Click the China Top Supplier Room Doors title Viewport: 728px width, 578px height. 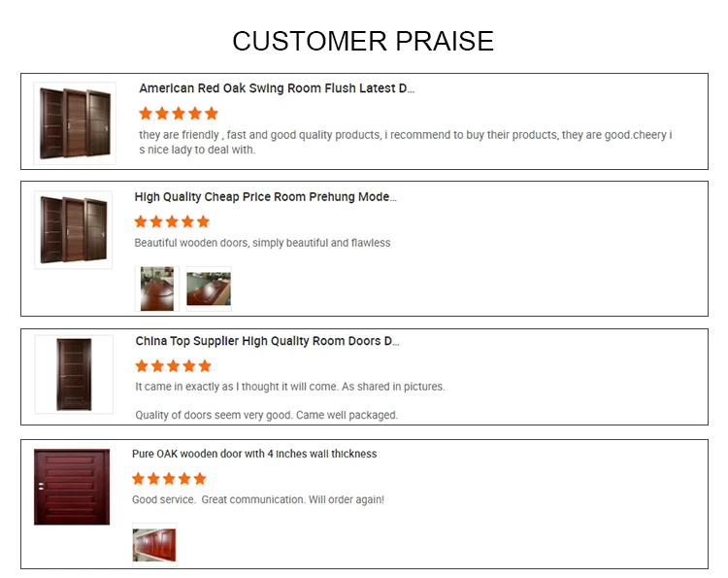(267, 341)
